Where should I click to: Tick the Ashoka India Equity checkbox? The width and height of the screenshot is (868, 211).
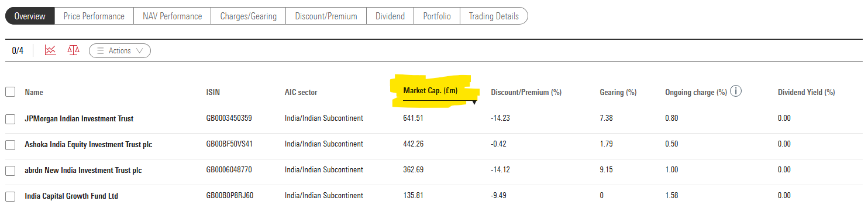coord(10,145)
